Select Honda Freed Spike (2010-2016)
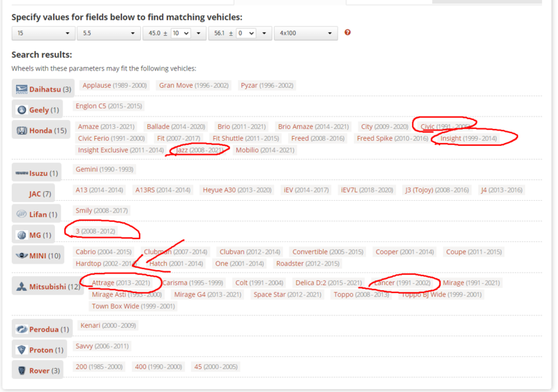Screen dimensions: 558x392 [393, 138]
